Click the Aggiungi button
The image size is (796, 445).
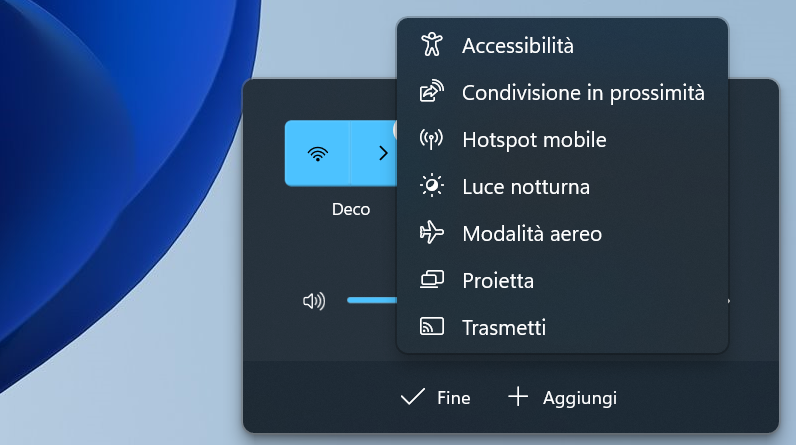point(563,398)
